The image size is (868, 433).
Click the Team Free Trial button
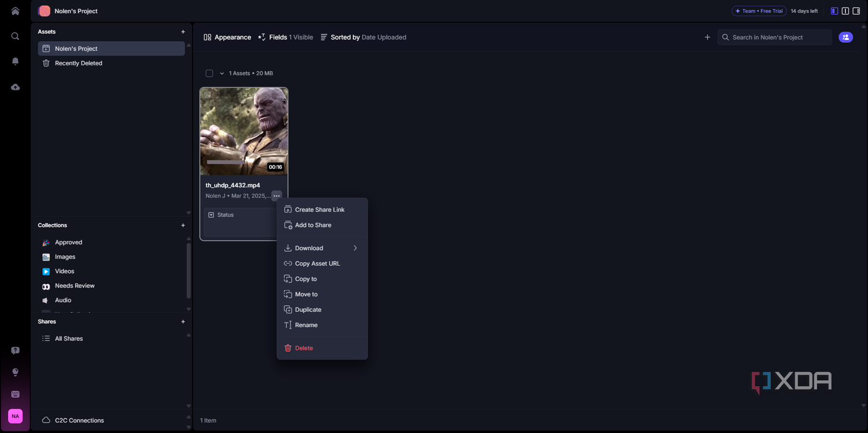[759, 11]
